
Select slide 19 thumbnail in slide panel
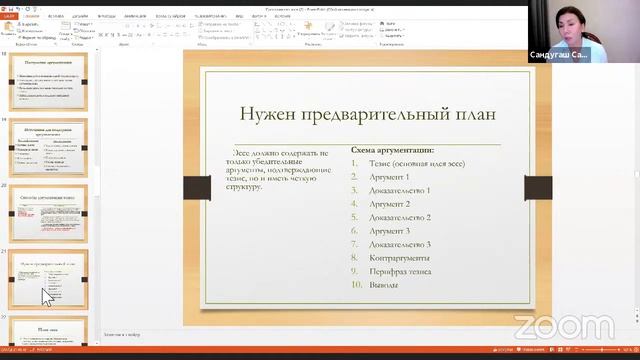coord(48,148)
